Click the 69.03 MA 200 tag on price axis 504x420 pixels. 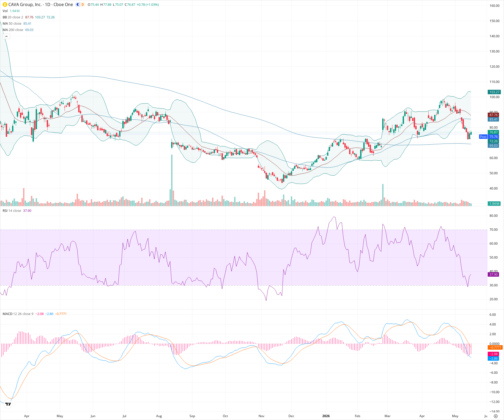[x=493, y=146]
